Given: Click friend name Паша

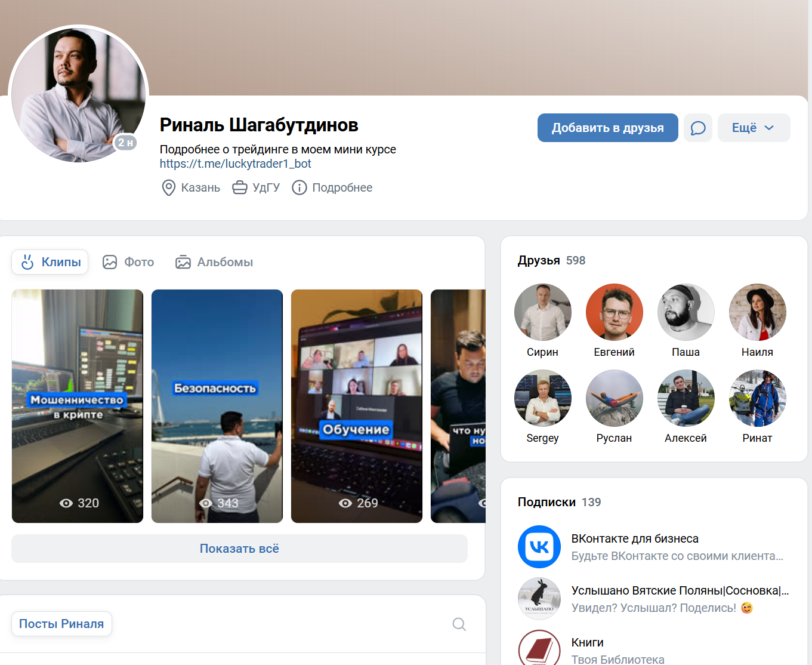Looking at the screenshot, I should [x=686, y=352].
